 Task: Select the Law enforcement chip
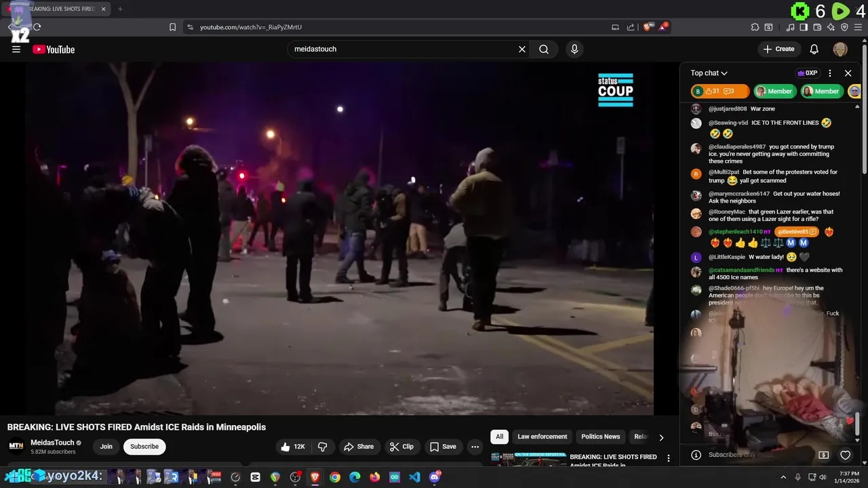pos(542,436)
